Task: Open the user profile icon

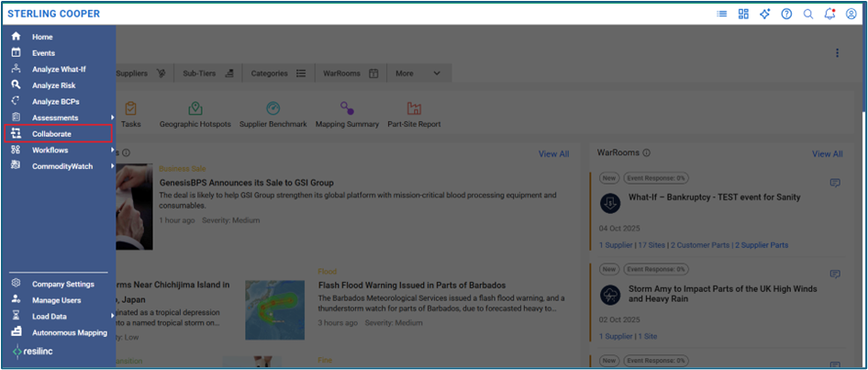Action: pyautogui.click(x=851, y=14)
